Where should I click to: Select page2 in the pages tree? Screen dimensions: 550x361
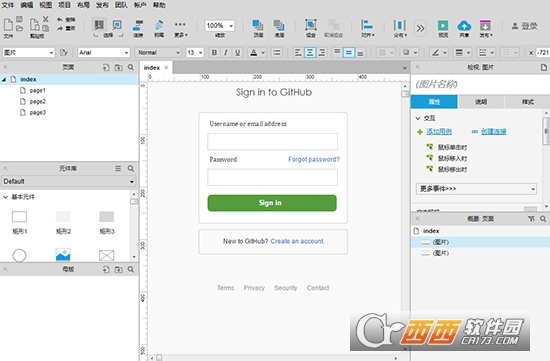(38, 101)
